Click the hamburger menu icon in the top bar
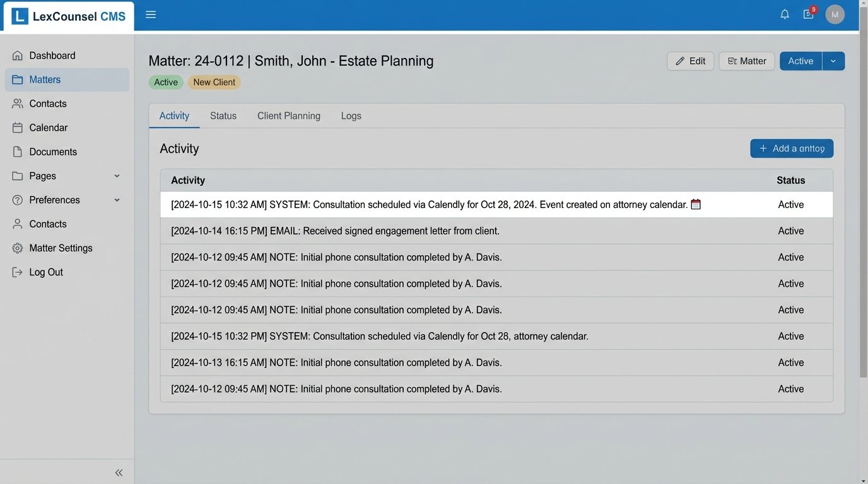The image size is (868, 484). pos(150,14)
